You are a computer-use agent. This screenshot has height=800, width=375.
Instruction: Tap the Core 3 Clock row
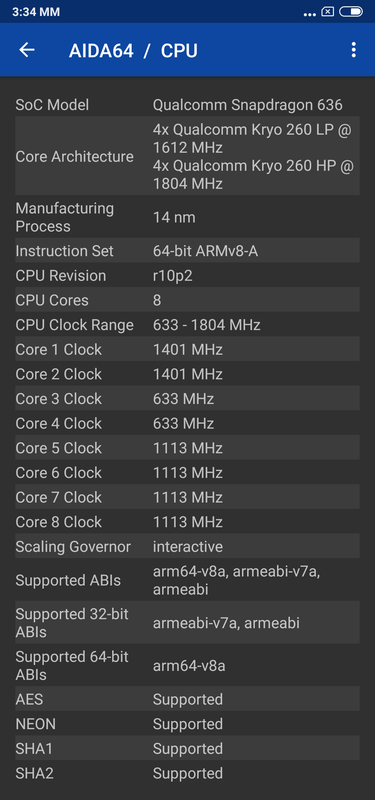click(187, 398)
